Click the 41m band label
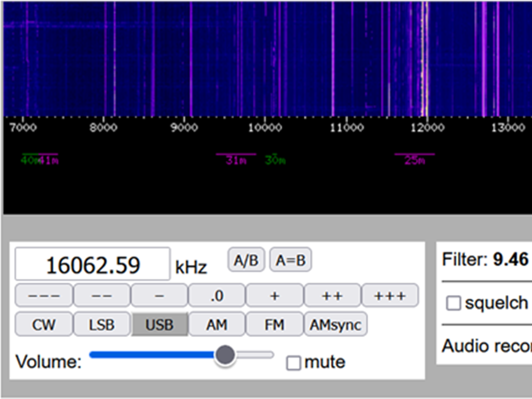Screen dimensions: 532x399 (x=50, y=160)
